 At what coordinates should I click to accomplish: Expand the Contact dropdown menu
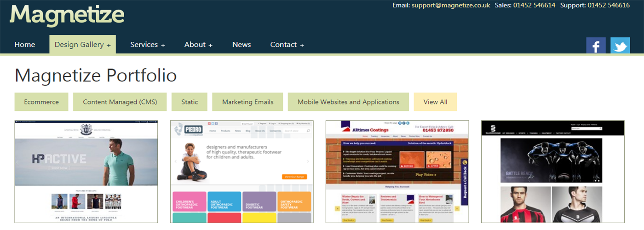287,45
